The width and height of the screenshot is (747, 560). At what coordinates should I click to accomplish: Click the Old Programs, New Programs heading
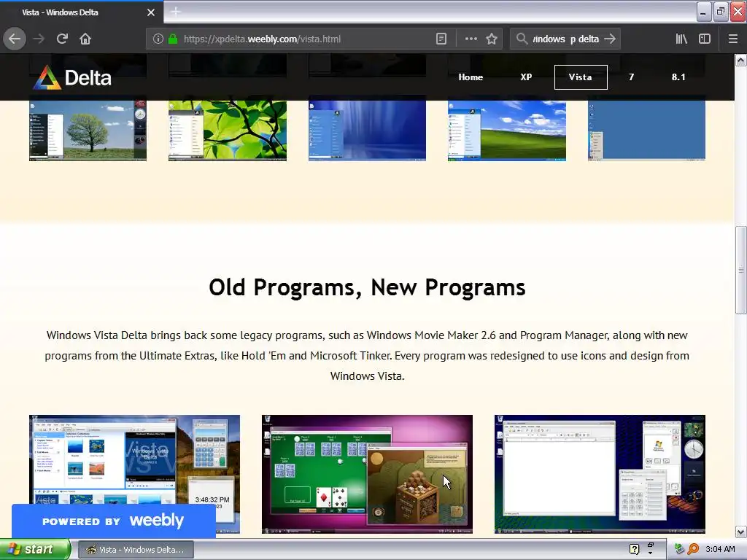pos(368,287)
